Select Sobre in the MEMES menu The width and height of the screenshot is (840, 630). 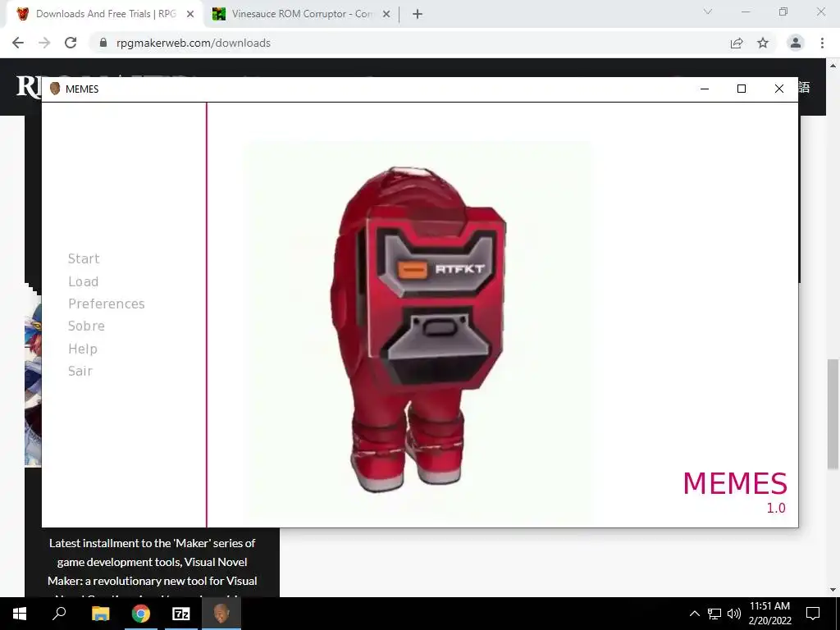coord(86,326)
